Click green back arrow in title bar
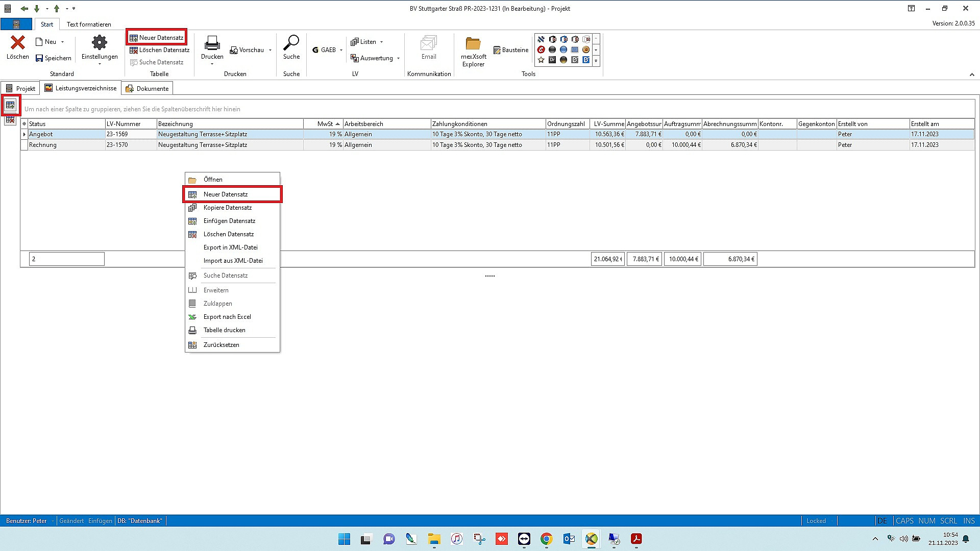Viewport: 980px width, 551px height. coord(24,9)
